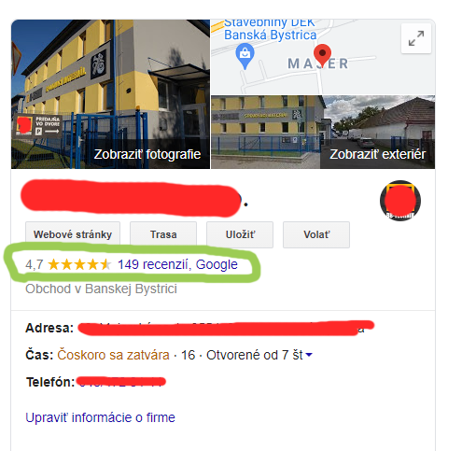
Task: Click the Otvorené od 7 št hours text
Action: (x=255, y=355)
